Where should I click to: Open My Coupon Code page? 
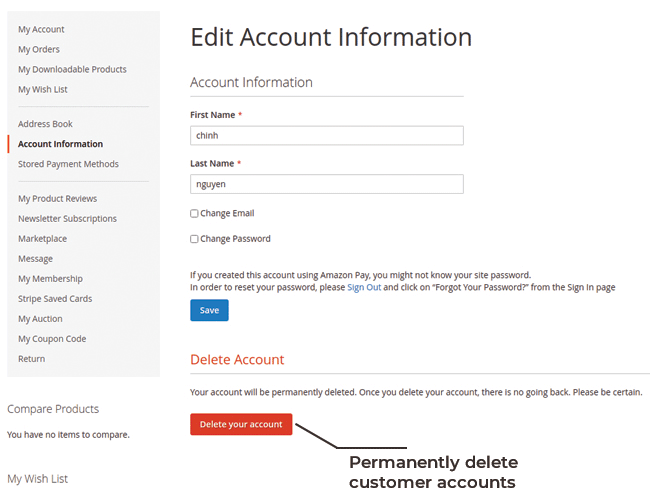(52, 339)
